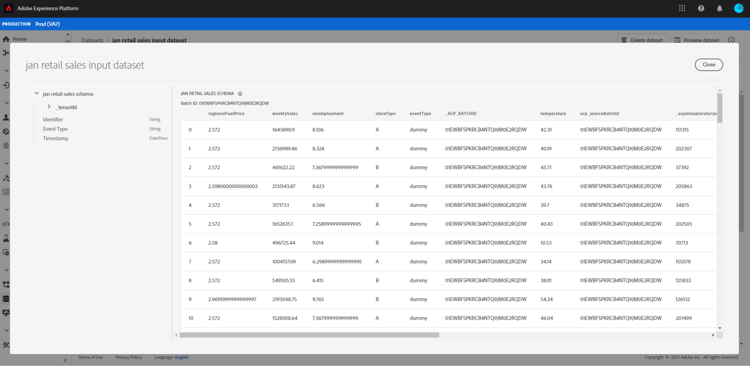The width and height of the screenshot is (750, 367).
Task: Click the Preview dataset button
Action: coord(697,40)
